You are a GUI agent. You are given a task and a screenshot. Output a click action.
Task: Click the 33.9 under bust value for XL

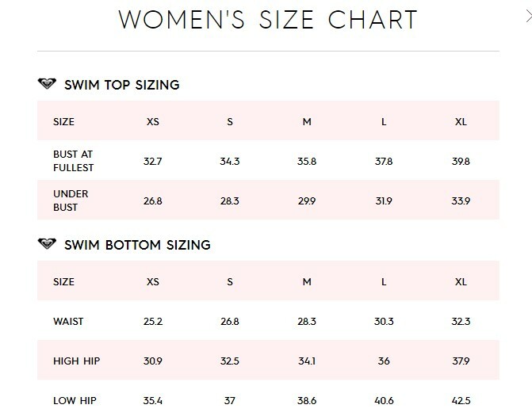click(461, 201)
